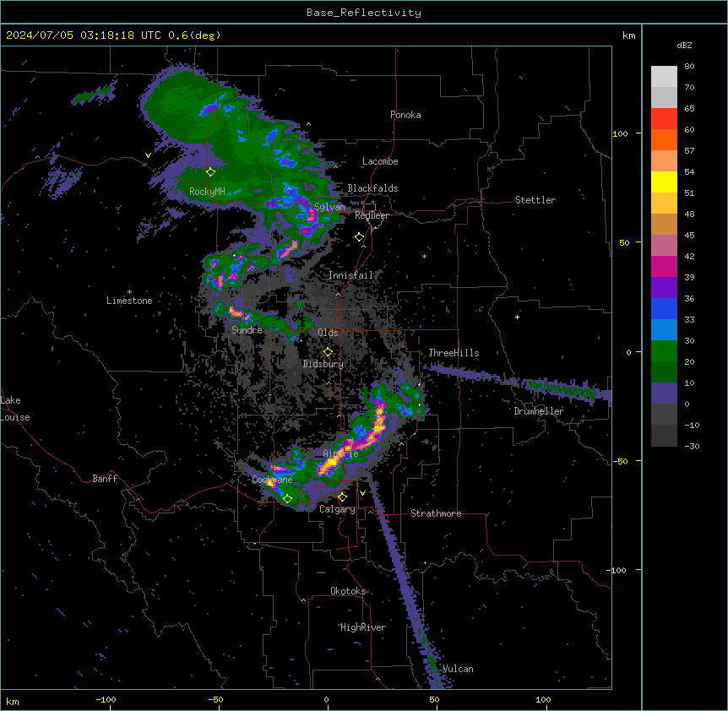Click the Cochrane label
This screenshot has width=728, height=711.
tap(272, 480)
